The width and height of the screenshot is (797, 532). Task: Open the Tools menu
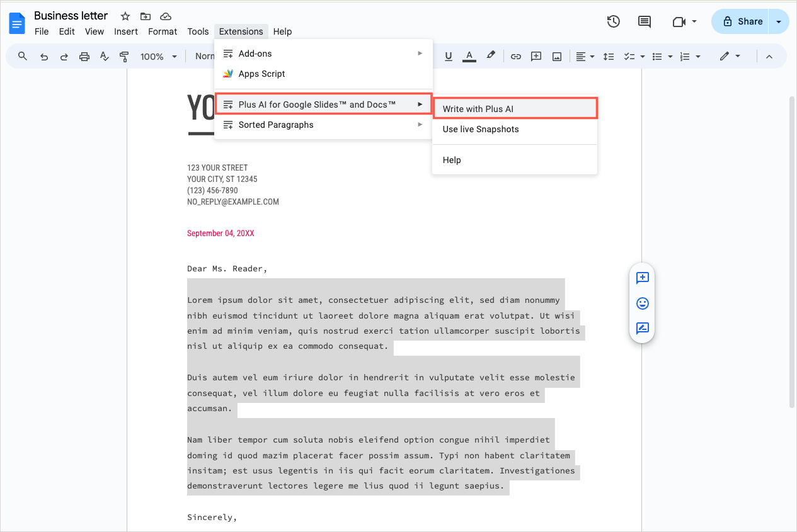pos(198,31)
